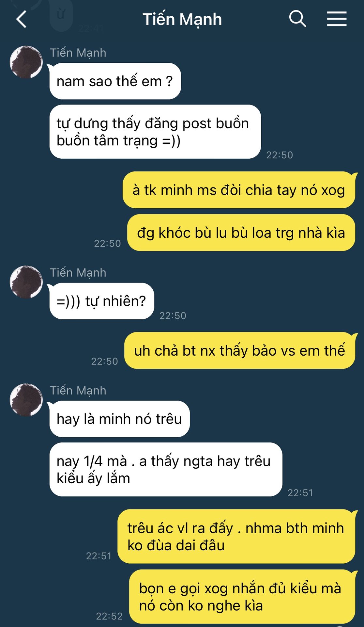Select the 'đg khóc bù lu bù loa' bubble
The width and height of the screenshot is (364, 627).
tap(241, 233)
